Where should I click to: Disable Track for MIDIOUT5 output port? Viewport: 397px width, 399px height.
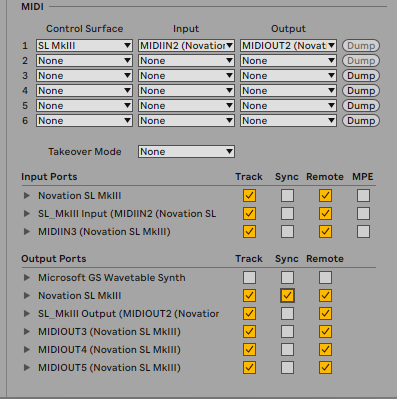click(249, 368)
